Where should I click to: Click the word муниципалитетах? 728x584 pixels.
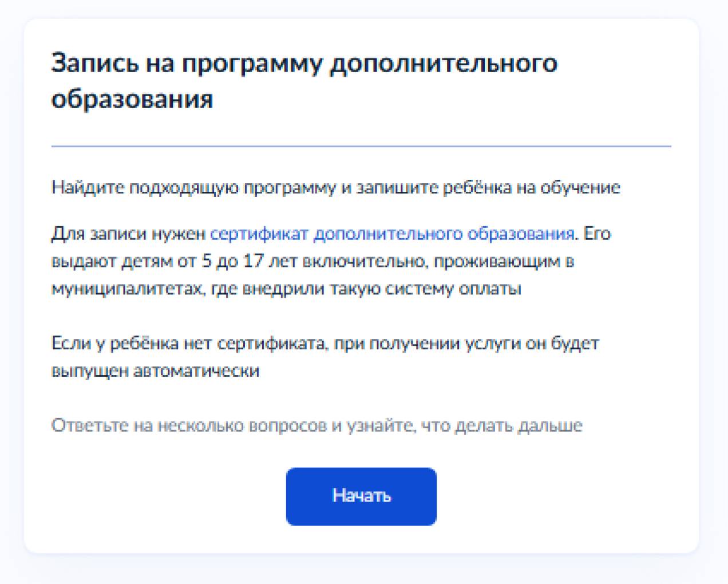pyautogui.click(x=128, y=289)
